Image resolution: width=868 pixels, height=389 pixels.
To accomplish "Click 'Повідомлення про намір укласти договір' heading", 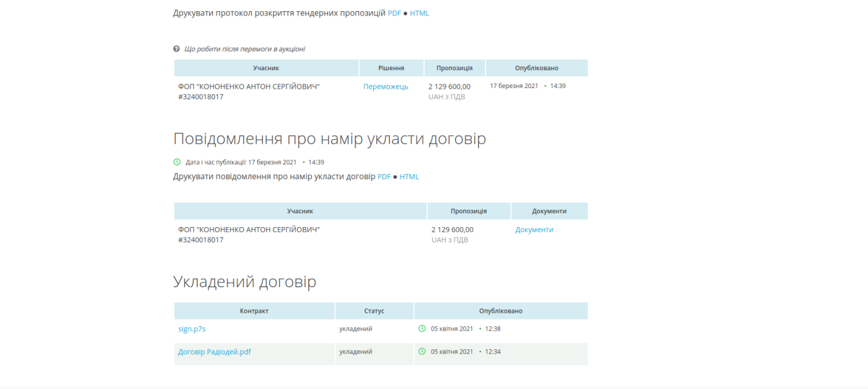I will 329,139.
